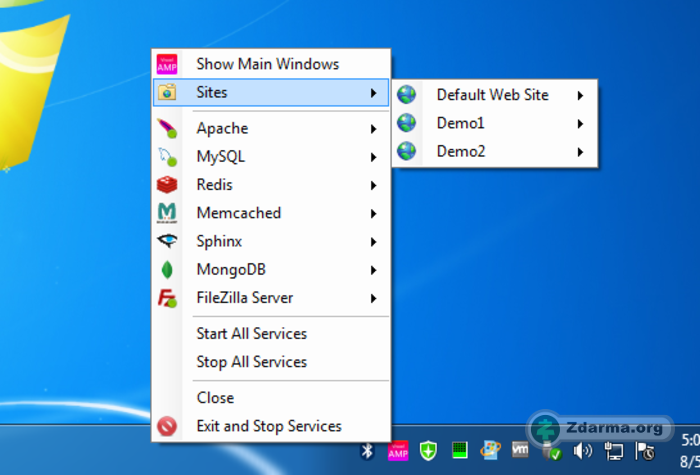
Task: Click the Visual AMP tray icon in the taskbar
Action: click(398, 451)
